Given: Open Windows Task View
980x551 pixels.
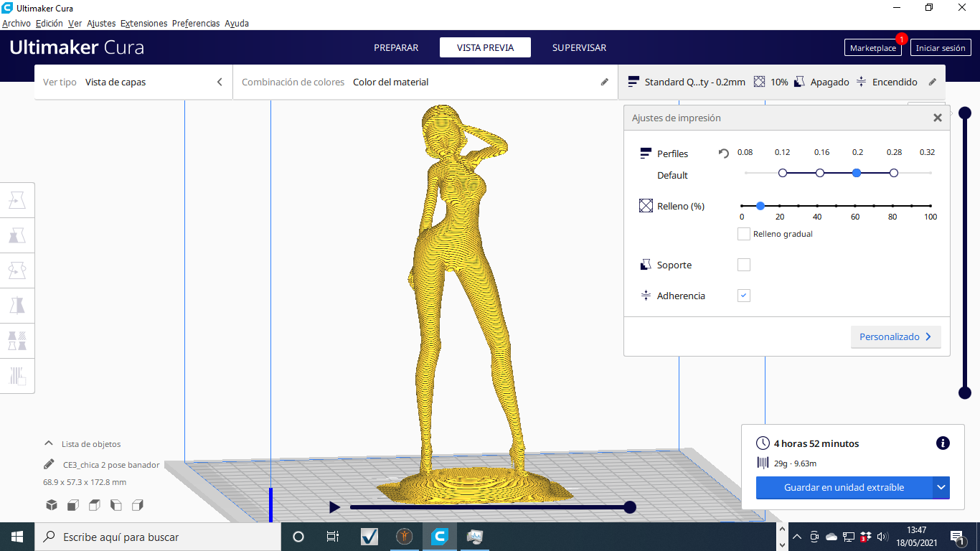Looking at the screenshot, I should tap(333, 537).
